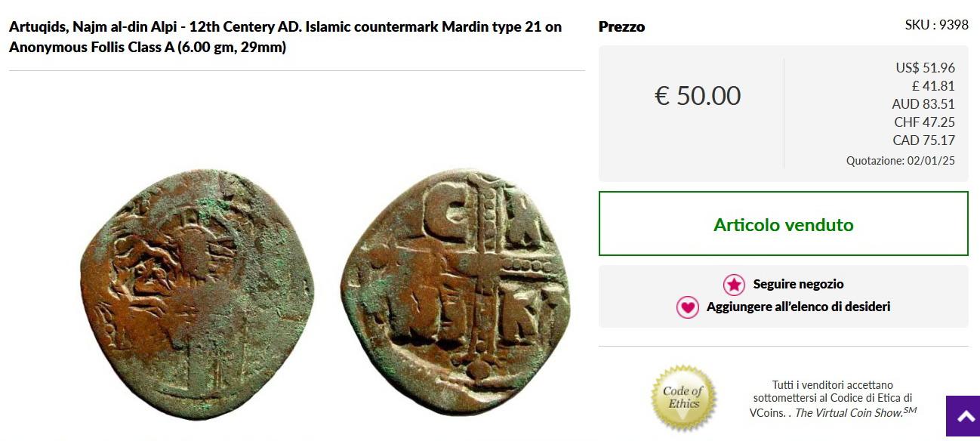Select the CHF 47.25 converted price
Image resolution: width=980 pixels, height=441 pixels.
(925, 122)
